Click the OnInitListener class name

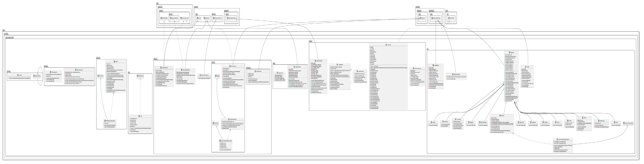141,76
